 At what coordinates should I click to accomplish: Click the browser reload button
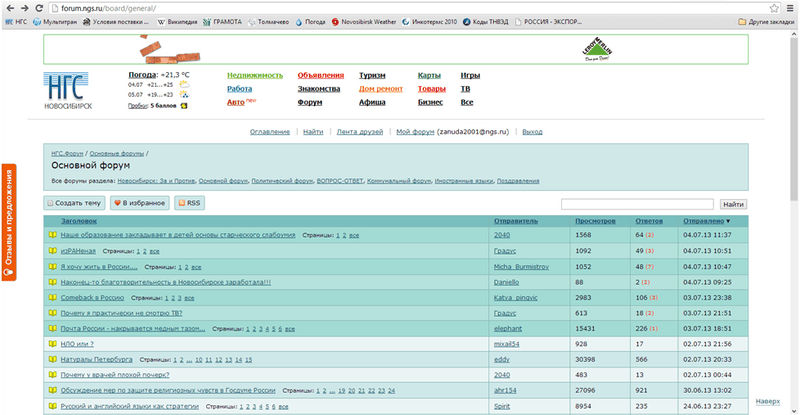click(x=38, y=6)
